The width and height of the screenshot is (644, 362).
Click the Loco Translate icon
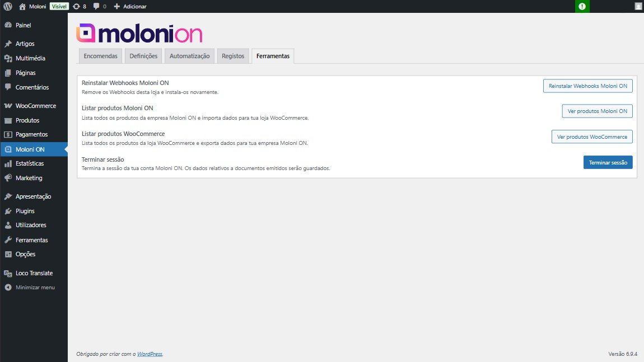[8, 273]
